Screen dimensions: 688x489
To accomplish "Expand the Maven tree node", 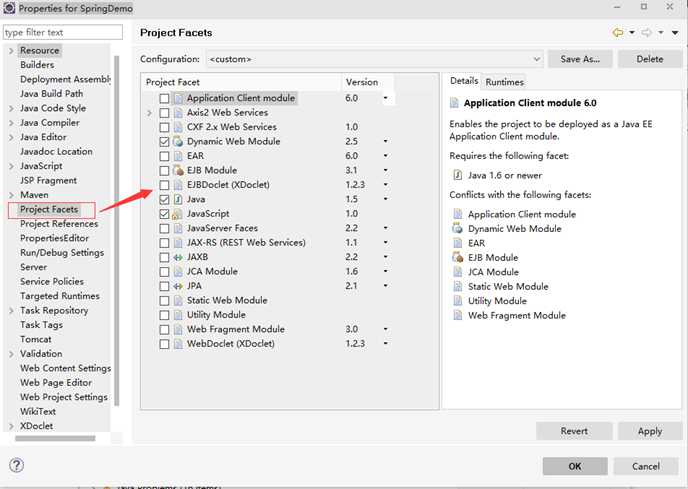I will tap(11, 195).
